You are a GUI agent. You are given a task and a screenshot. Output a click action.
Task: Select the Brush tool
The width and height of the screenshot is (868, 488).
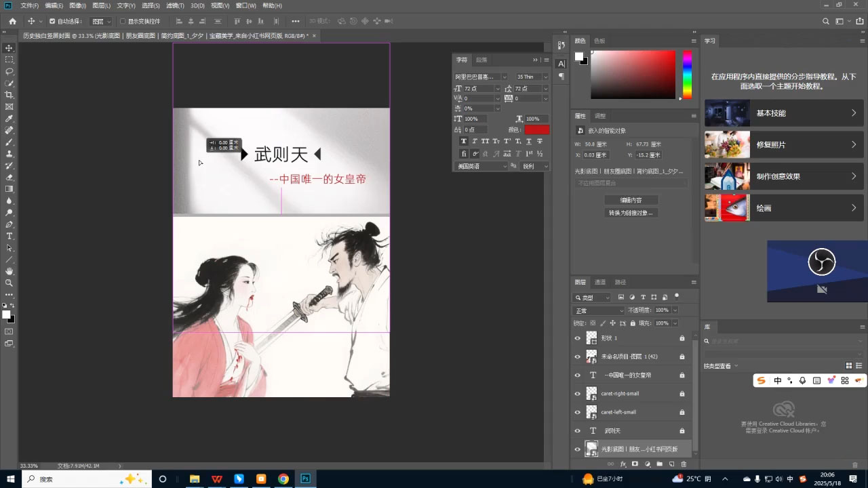click(9, 142)
